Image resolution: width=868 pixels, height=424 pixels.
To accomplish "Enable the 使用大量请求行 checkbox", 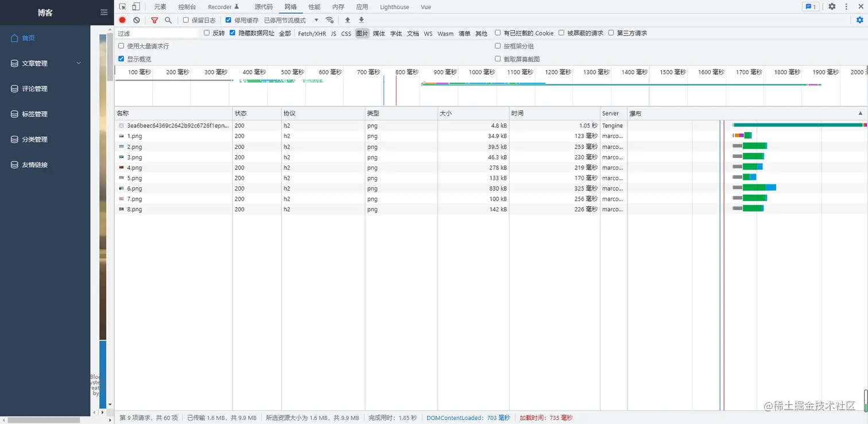I will click(121, 46).
